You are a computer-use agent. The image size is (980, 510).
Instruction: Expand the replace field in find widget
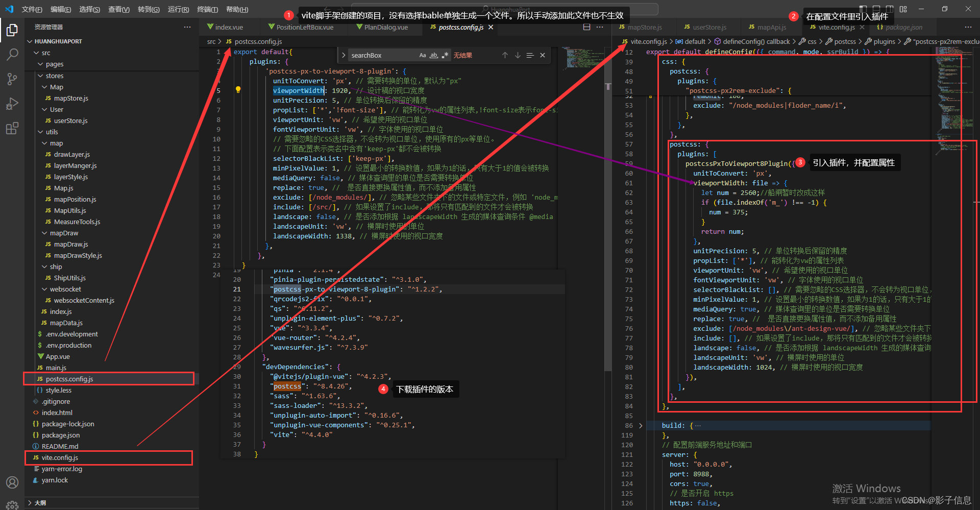coord(344,55)
